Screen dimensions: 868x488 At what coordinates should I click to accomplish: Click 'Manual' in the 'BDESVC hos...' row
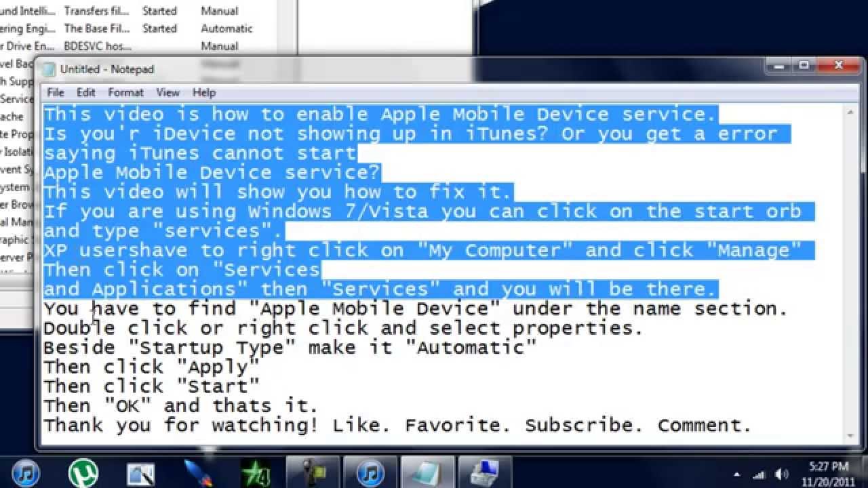click(219, 46)
